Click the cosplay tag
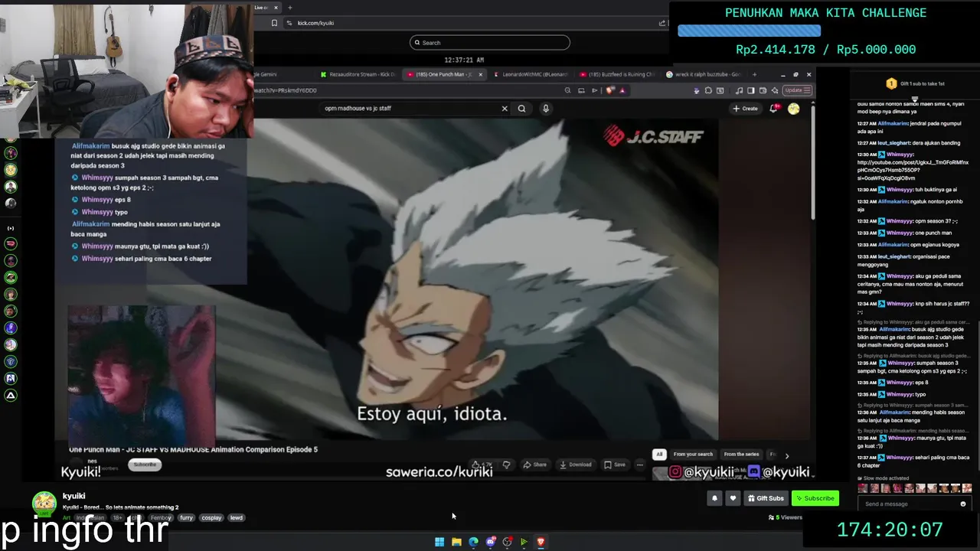Image resolution: width=980 pixels, height=551 pixels. (x=211, y=518)
